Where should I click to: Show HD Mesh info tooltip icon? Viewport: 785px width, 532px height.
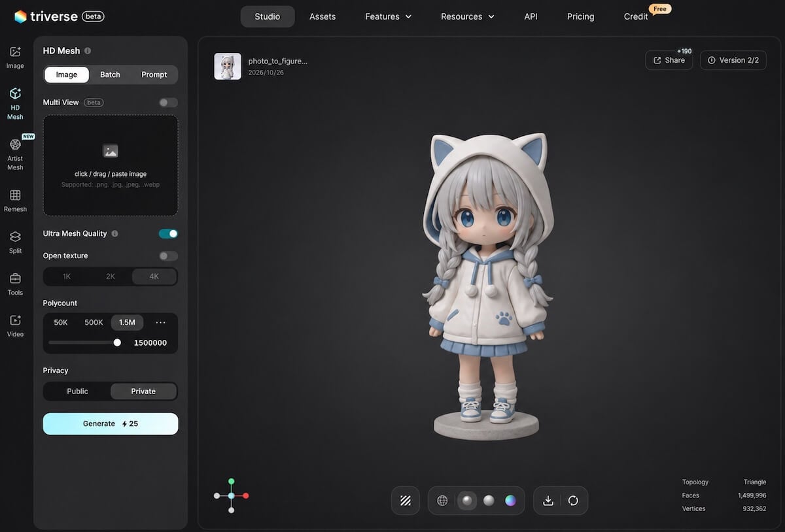(x=88, y=50)
